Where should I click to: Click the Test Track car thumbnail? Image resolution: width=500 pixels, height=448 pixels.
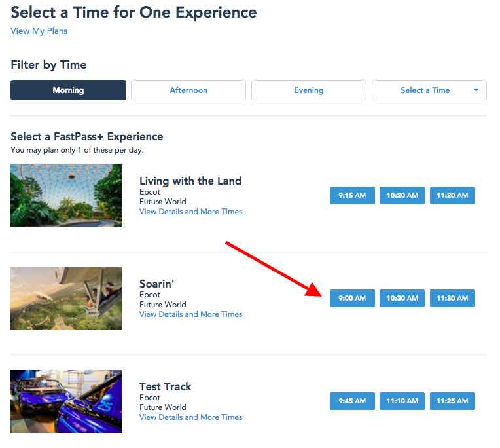point(66,401)
